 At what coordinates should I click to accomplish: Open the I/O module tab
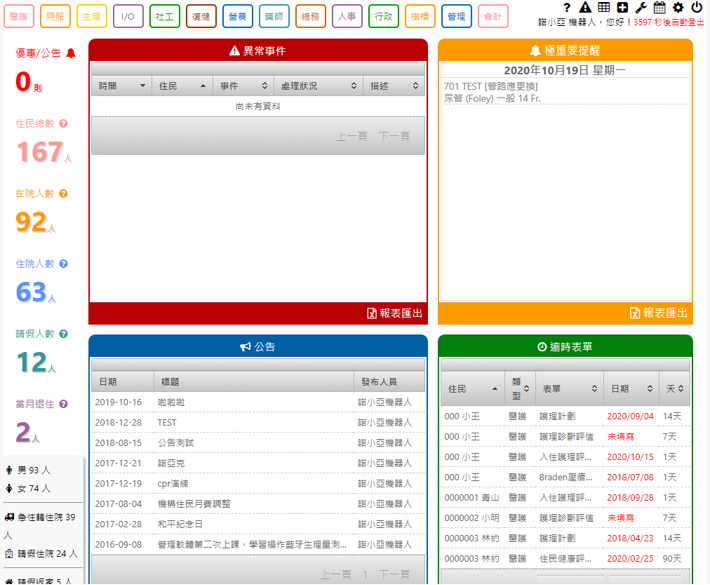click(x=128, y=16)
